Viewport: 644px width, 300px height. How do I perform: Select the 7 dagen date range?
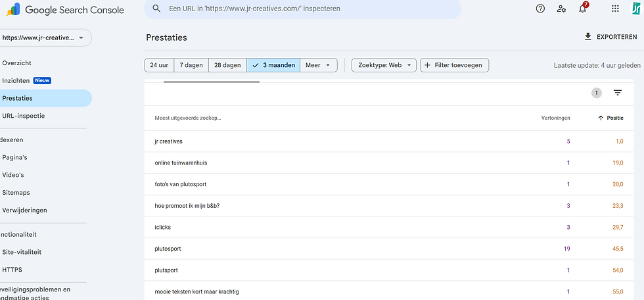tap(191, 65)
